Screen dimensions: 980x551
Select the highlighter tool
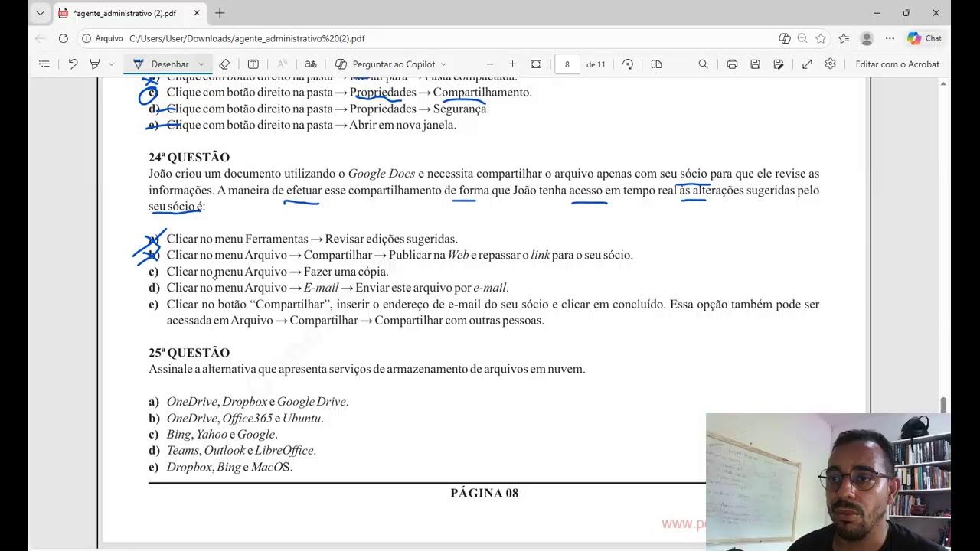point(96,64)
